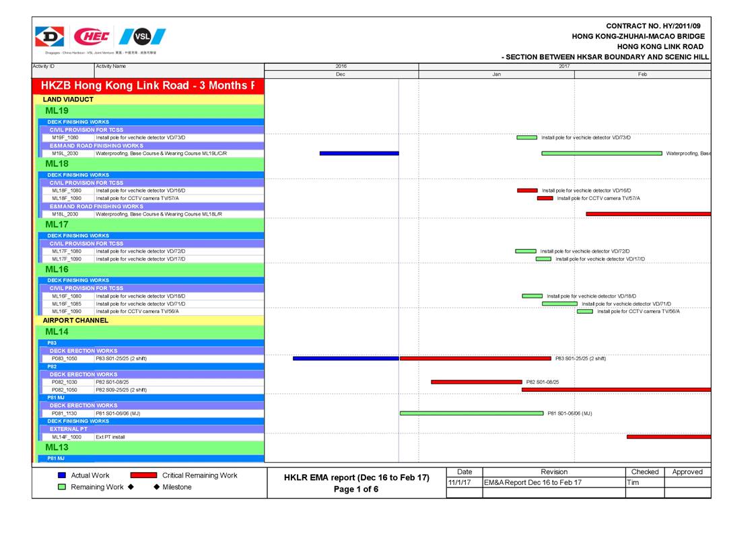Click the blue actual-work bar for M19L_2030
This screenshot has height=534, width=756.
tap(359, 154)
